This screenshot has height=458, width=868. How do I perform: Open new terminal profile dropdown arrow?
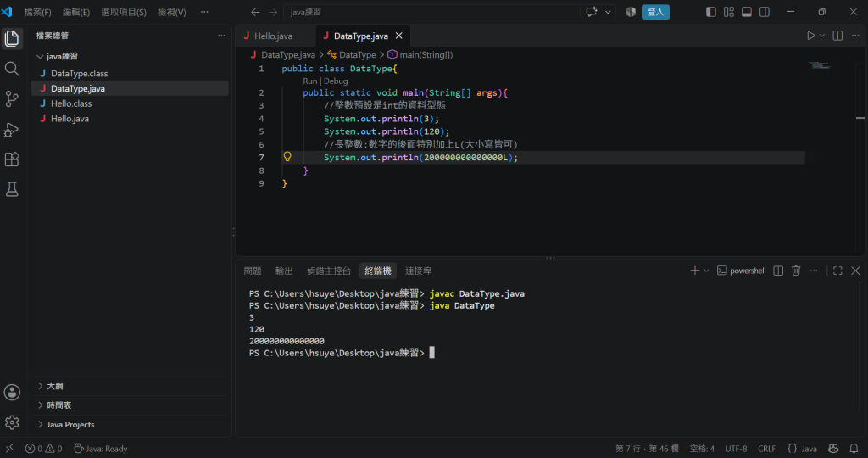706,271
